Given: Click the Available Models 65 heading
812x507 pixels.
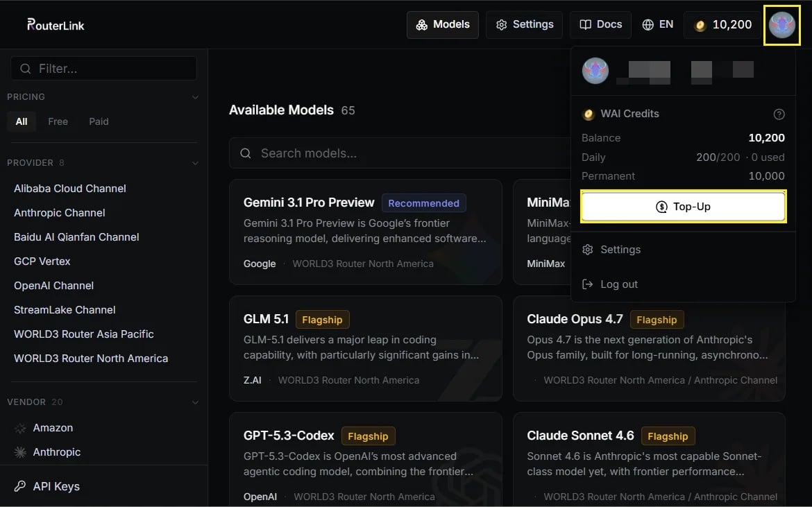Looking at the screenshot, I should point(292,110).
